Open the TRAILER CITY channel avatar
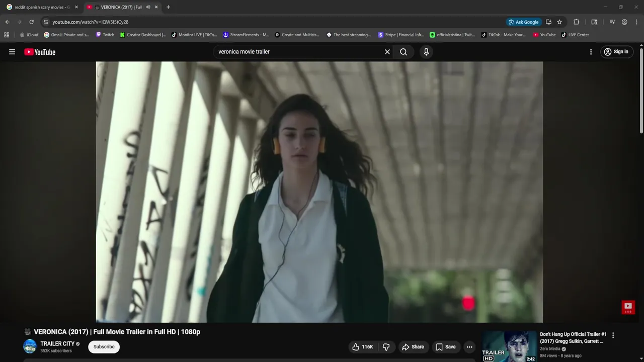Screen dimensions: 644x362 point(30,346)
